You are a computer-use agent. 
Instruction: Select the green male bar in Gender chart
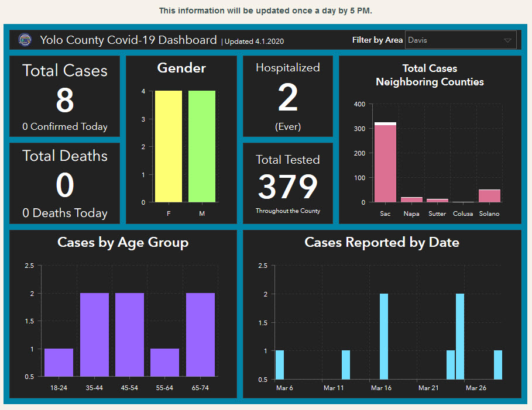pos(202,146)
